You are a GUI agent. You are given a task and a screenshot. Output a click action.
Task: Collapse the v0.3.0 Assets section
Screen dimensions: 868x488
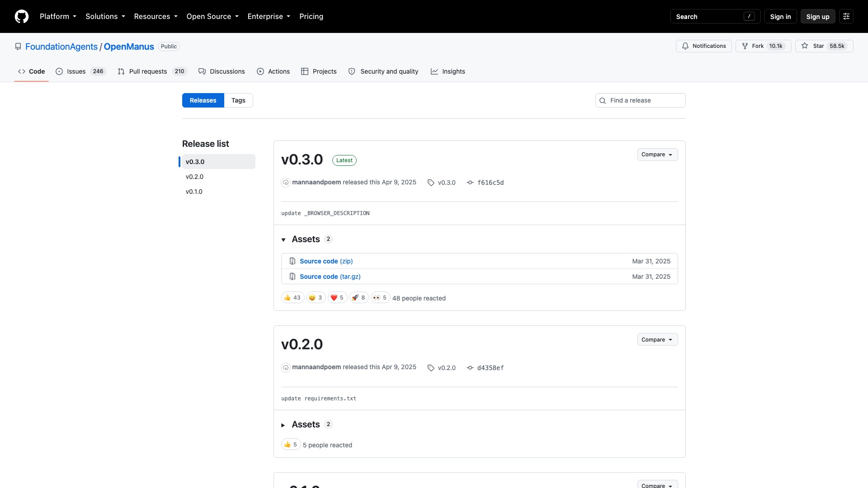[x=307, y=239]
